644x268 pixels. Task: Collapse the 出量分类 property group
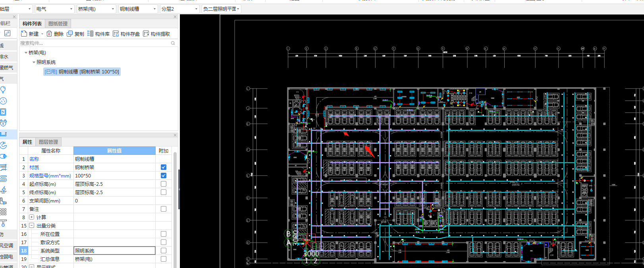(x=32, y=226)
